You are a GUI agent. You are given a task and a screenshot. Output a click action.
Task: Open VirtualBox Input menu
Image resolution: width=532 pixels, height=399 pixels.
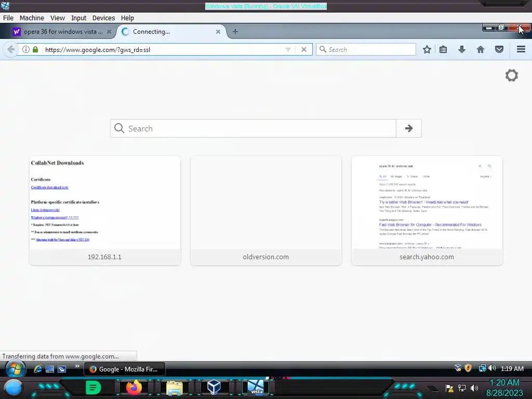79,18
